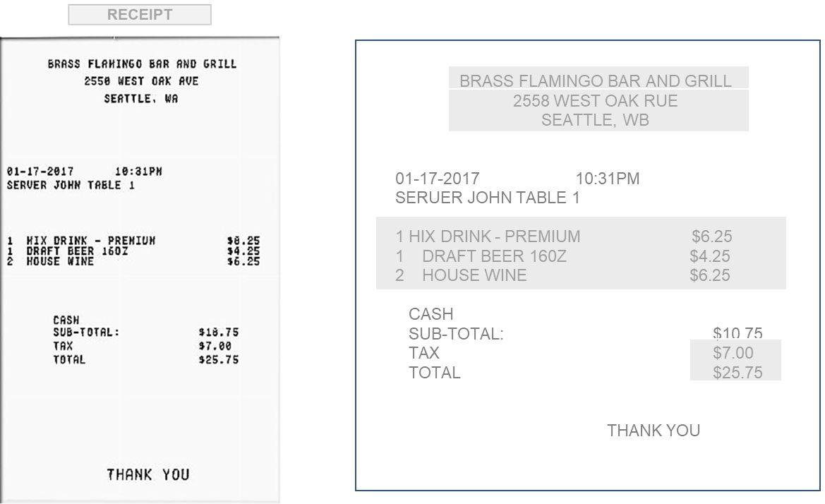Image resolution: width=825 pixels, height=504 pixels.
Task: Click the extracted SEATTLE, WB text
Action: (x=595, y=120)
